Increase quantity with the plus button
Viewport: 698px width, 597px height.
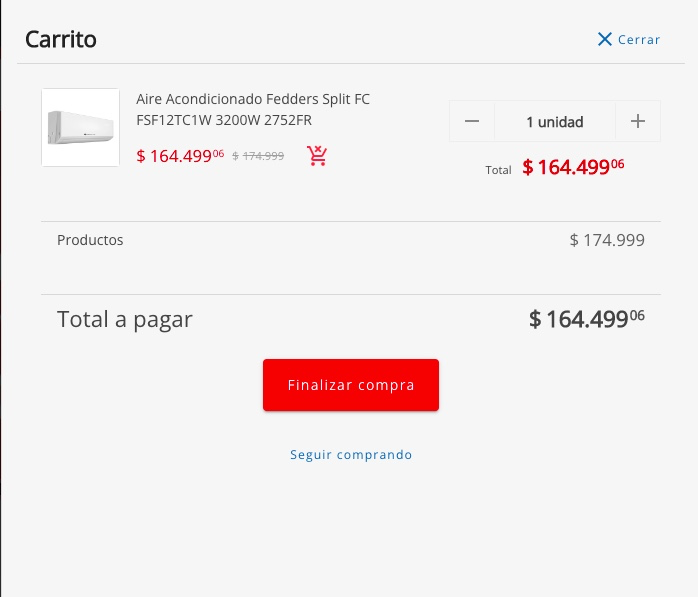coord(638,122)
